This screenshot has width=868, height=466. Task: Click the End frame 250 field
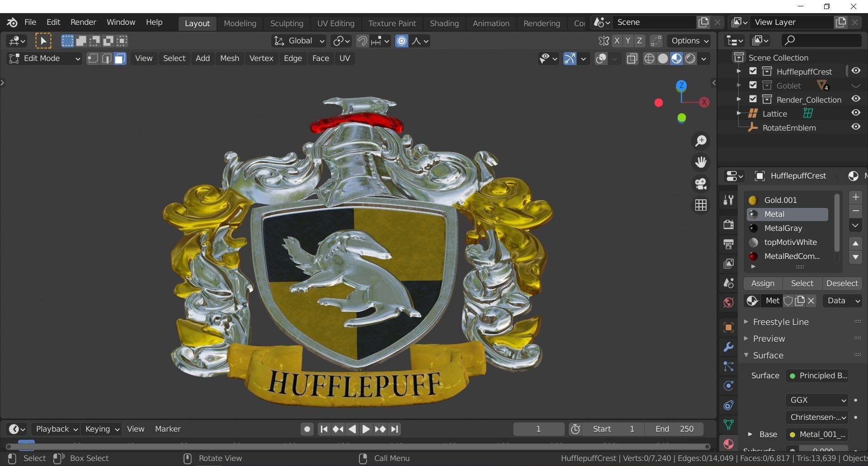point(674,429)
